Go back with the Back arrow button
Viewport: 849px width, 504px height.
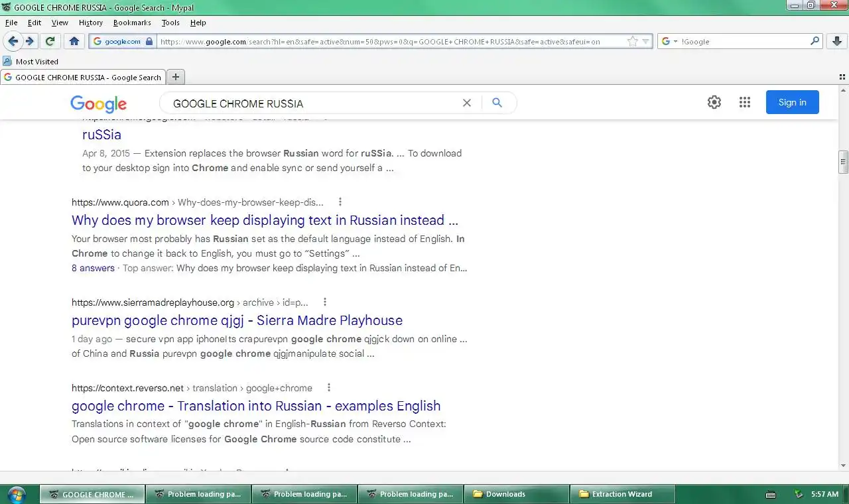13,41
